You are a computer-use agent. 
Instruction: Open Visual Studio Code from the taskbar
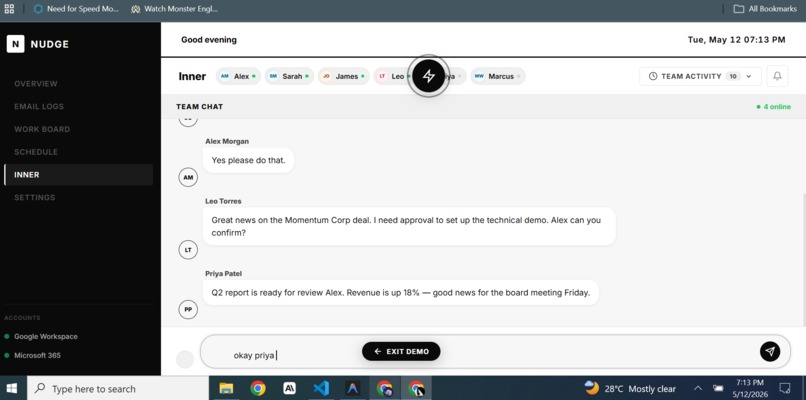click(x=321, y=388)
